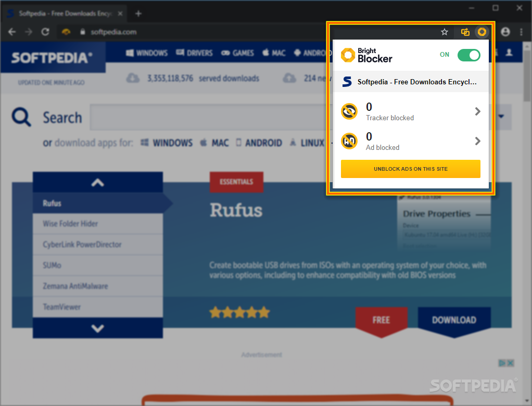Image resolution: width=532 pixels, height=406 pixels.
Task: Select TeamViewer in the essentials list
Action: coord(98,307)
